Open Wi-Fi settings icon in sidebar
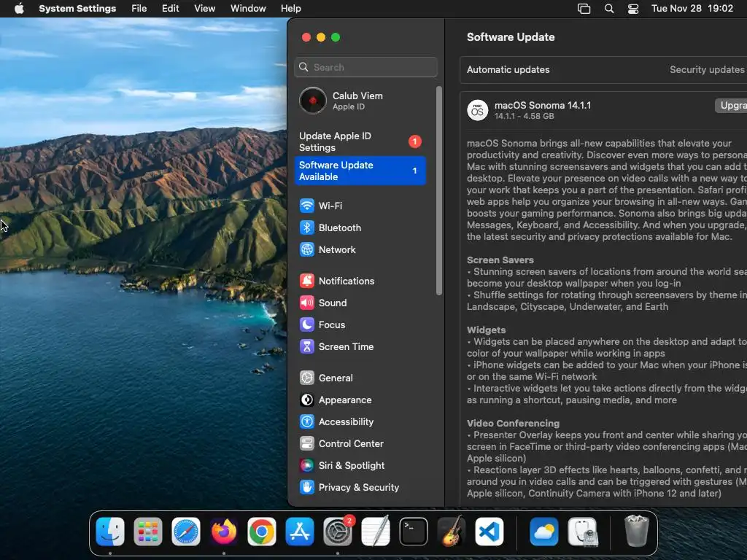This screenshot has width=747, height=560. 307,206
